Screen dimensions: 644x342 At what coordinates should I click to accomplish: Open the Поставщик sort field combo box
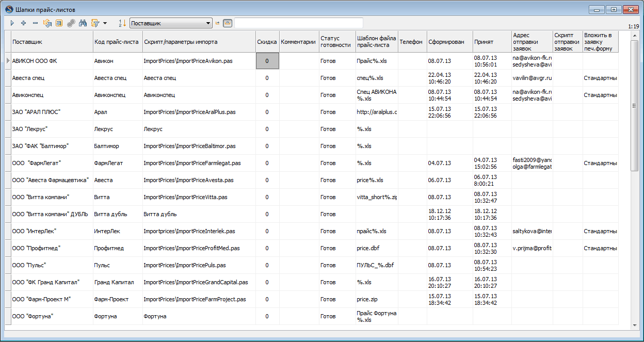point(171,23)
